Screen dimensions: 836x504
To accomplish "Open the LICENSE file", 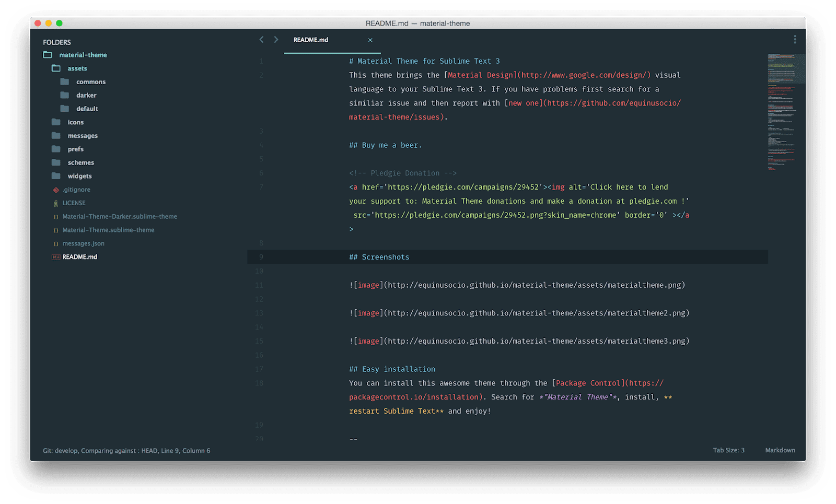I will click(x=74, y=203).
